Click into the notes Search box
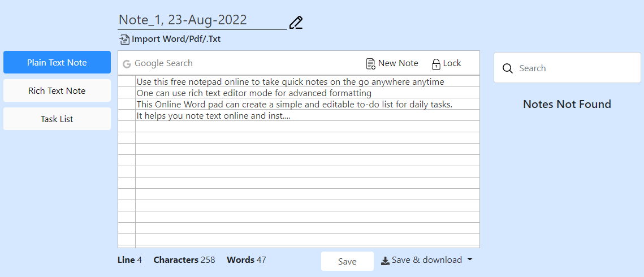 pos(571,68)
